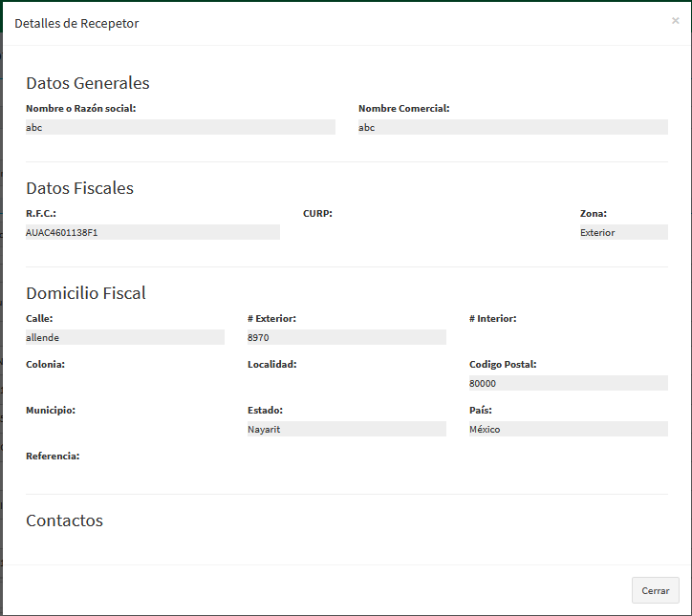Screen dimensions: 692x616
Task: Click the Municipio label
Action: [51, 410]
